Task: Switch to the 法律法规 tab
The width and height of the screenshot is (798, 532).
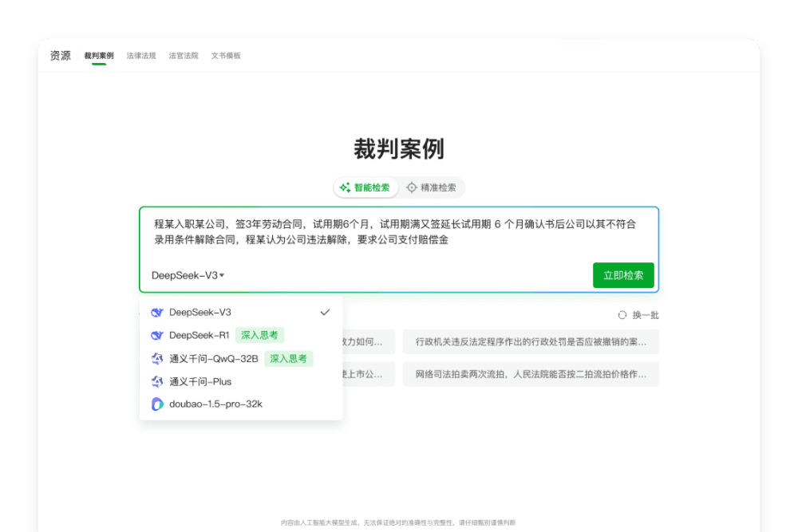Action: point(141,56)
